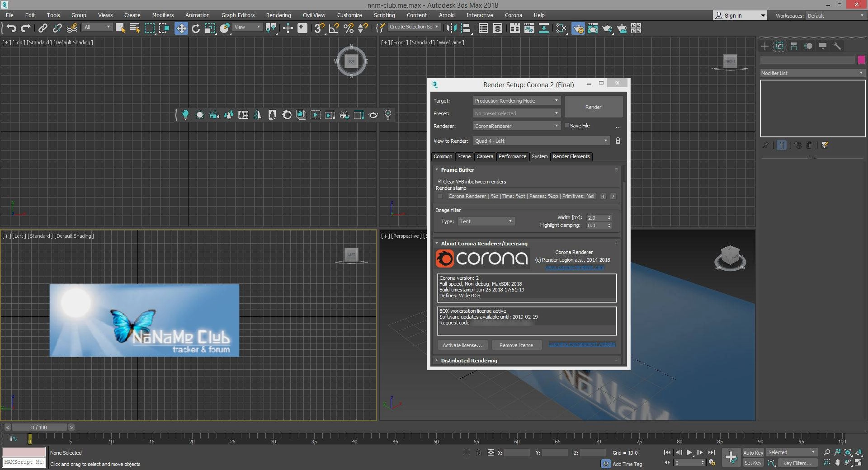868x470 pixels.
Task: Open the Hierarchy command panel tab
Action: pyautogui.click(x=794, y=46)
